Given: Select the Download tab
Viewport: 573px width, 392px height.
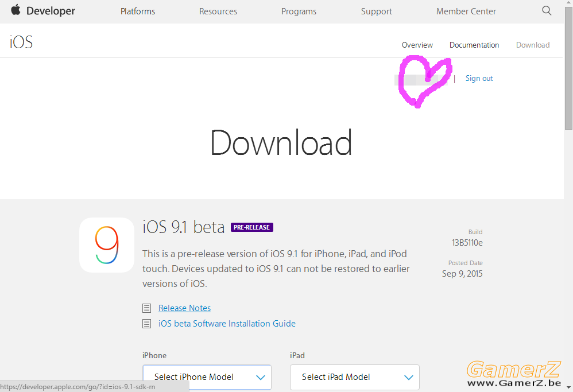Looking at the screenshot, I should [533, 45].
